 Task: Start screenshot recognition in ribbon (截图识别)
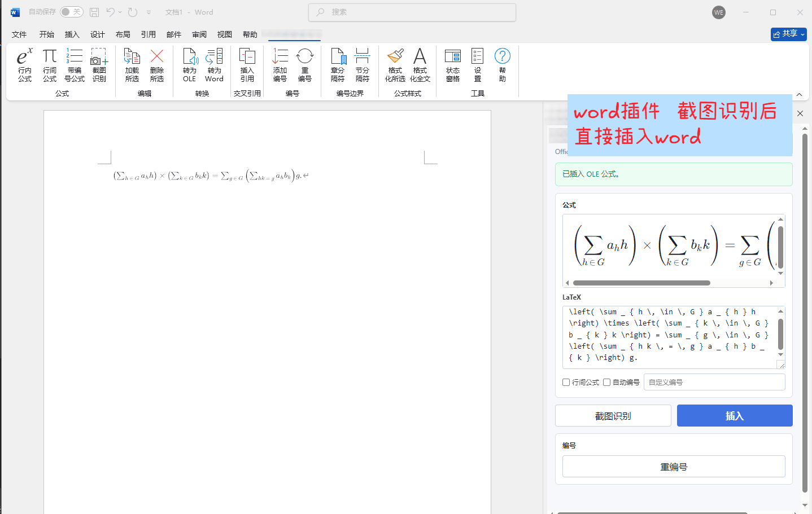click(99, 65)
